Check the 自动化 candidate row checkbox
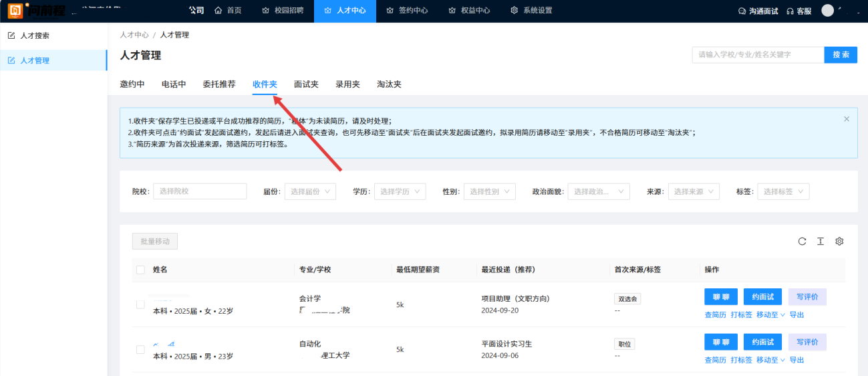The image size is (868, 376). (140, 349)
